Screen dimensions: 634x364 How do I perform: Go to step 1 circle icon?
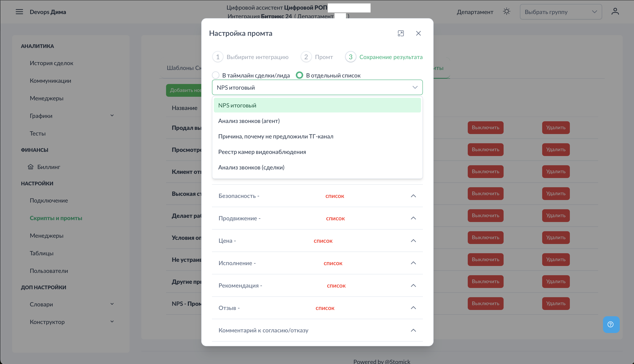coord(218,57)
